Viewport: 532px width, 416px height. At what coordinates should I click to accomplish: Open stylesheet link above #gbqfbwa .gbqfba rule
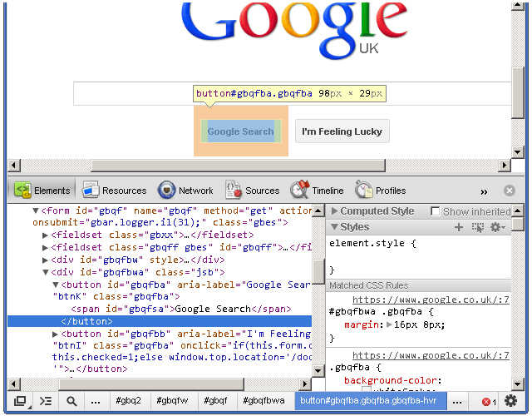[x=431, y=300]
